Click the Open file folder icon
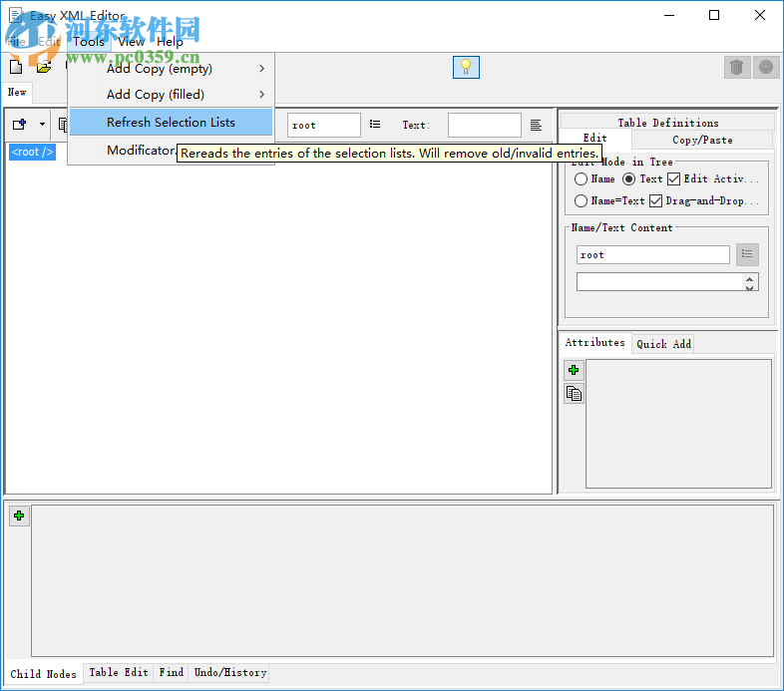784x691 pixels. coord(44,67)
